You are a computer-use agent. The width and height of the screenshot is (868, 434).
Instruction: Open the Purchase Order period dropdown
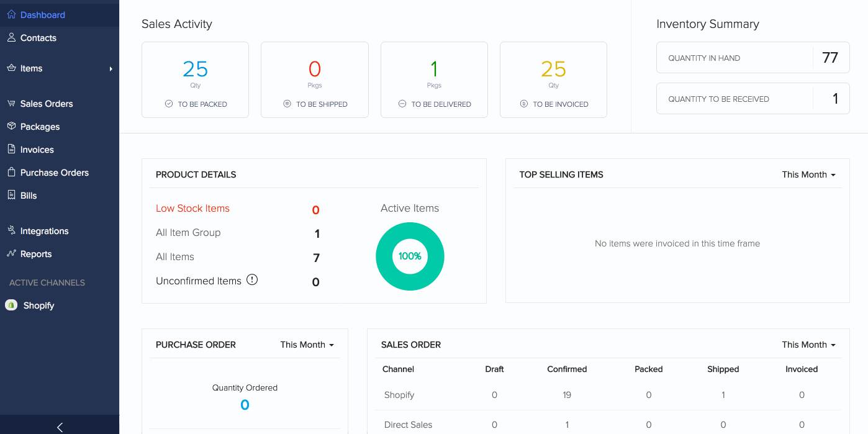tap(307, 345)
